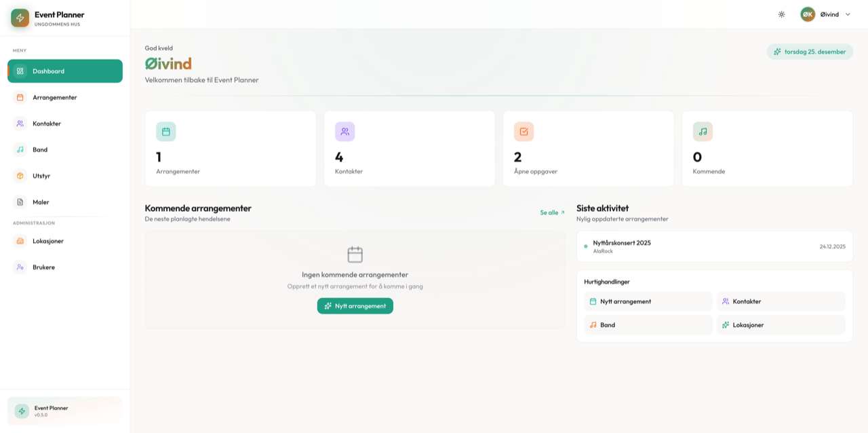Toggle light mode with the sun icon
868x433 pixels.
tap(781, 14)
